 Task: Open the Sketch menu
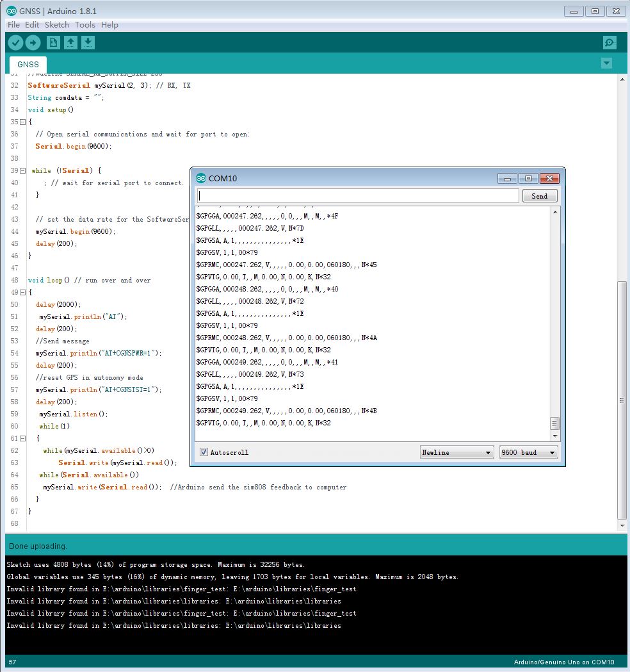[57, 25]
